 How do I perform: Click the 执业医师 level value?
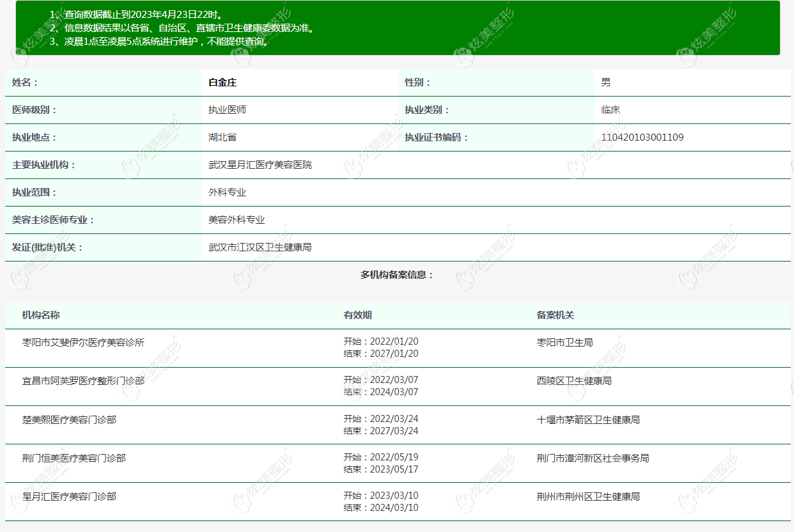pos(227,110)
